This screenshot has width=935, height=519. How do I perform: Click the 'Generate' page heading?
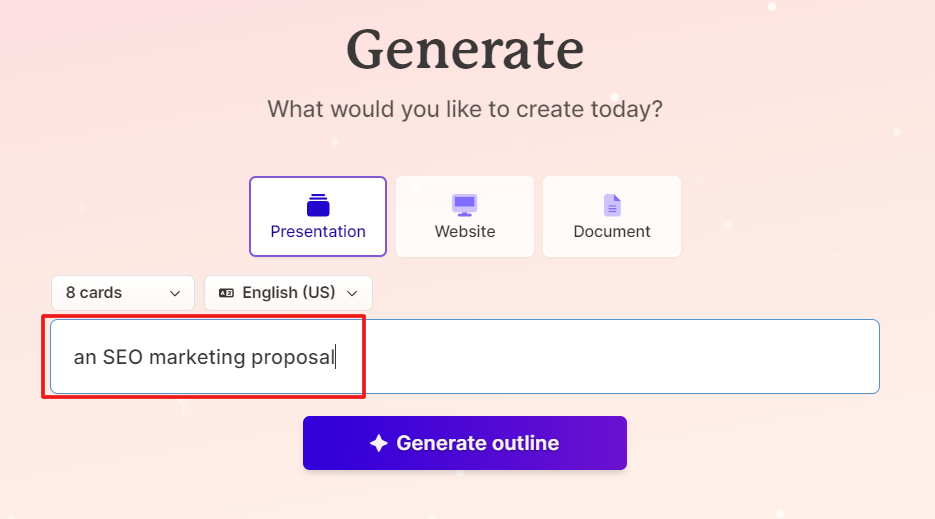465,50
